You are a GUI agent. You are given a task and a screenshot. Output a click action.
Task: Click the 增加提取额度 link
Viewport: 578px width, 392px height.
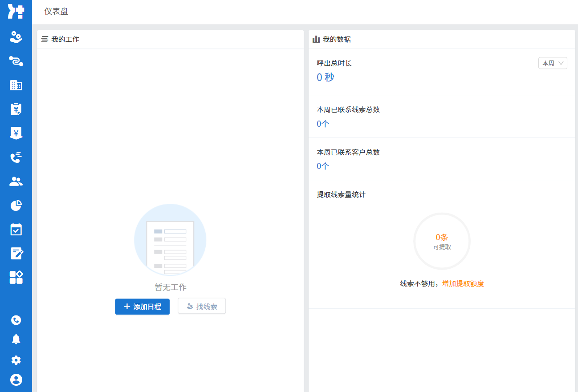tap(463, 283)
